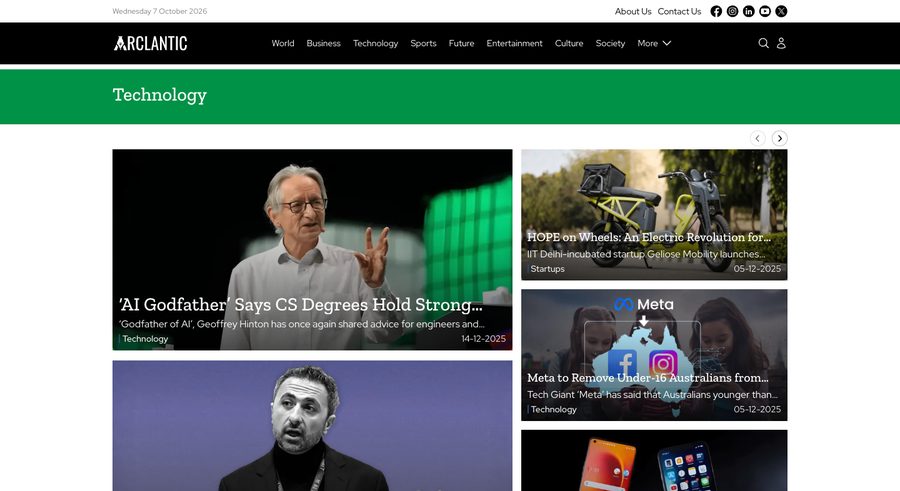Open the smartphones article image

click(x=654, y=461)
